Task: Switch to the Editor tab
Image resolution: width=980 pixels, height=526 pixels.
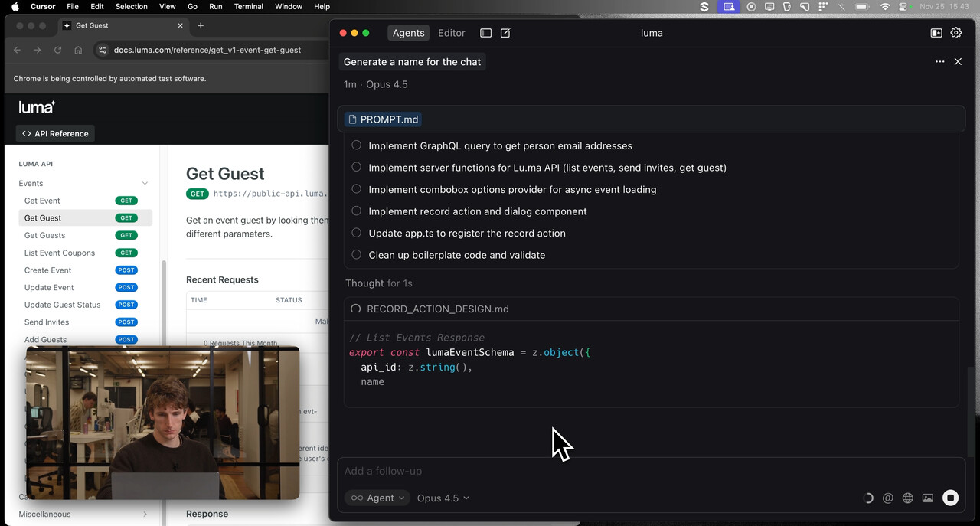Action: (451, 33)
